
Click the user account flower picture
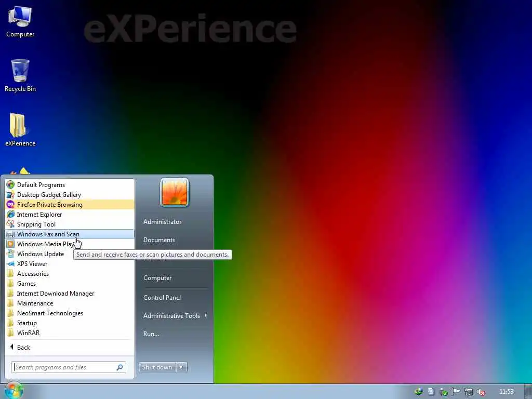[x=175, y=192]
